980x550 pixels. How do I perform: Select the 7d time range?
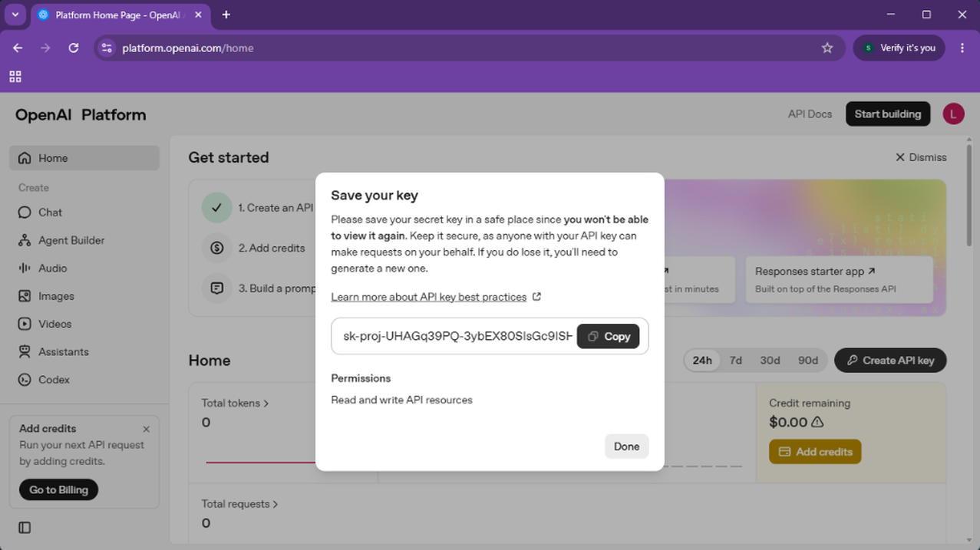[736, 361]
